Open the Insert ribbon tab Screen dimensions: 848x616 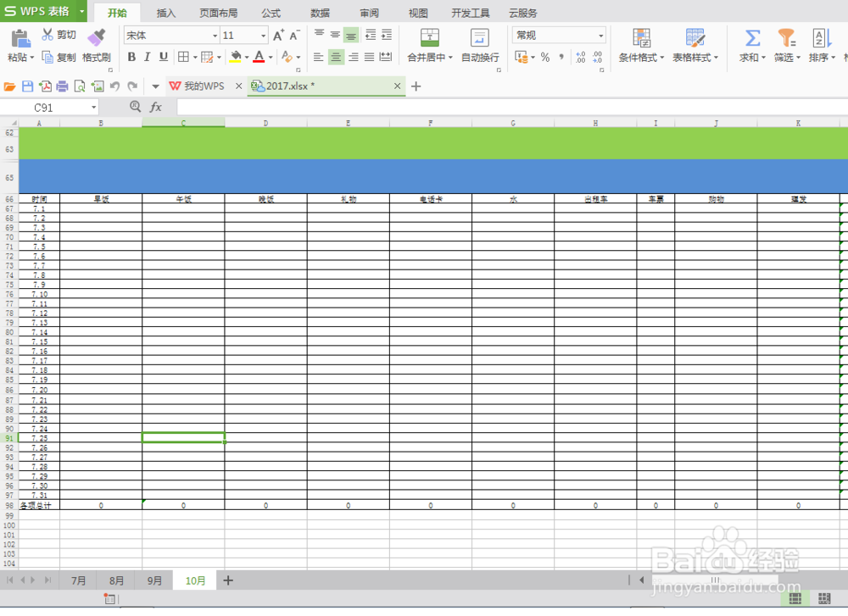(166, 13)
